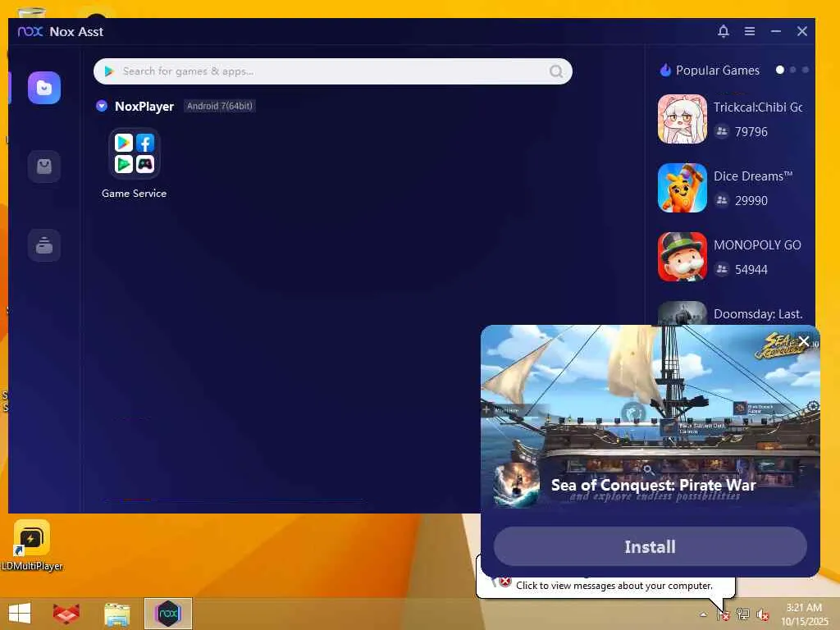Close the Nox Asst window
840x630 pixels.
pos(802,31)
